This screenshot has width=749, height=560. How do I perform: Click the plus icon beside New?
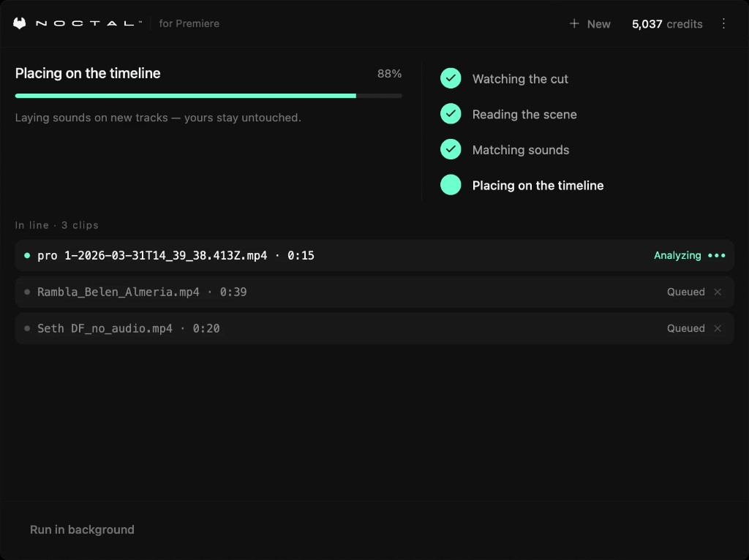pyautogui.click(x=574, y=23)
